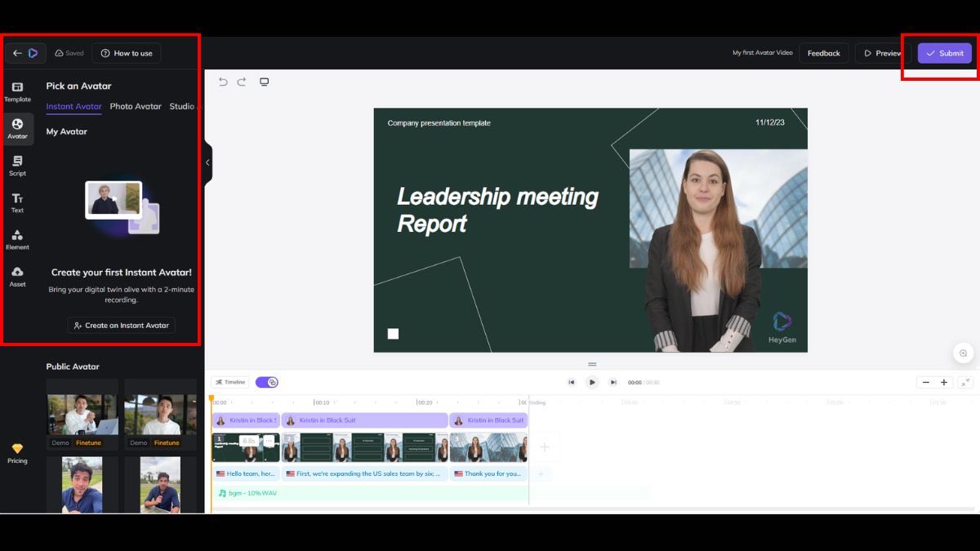Open the Element panel
Screen dimensions: 980x551
point(18,238)
